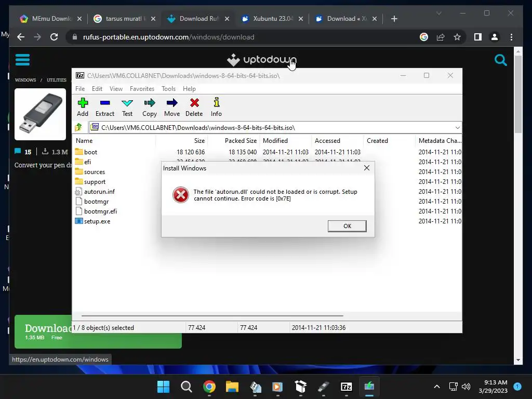Open the Help menu in 7-Zip
The image size is (532, 399).
pos(189,88)
